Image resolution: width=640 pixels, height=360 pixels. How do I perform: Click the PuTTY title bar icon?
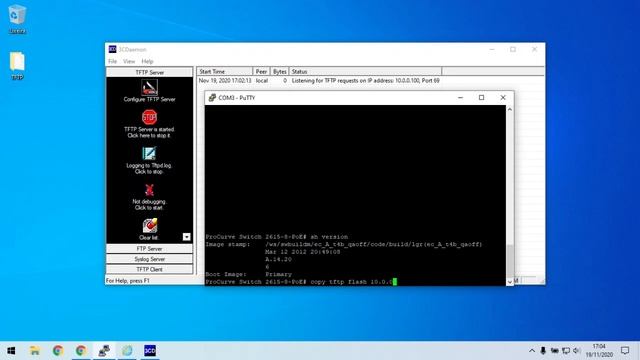tap(212, 98)
